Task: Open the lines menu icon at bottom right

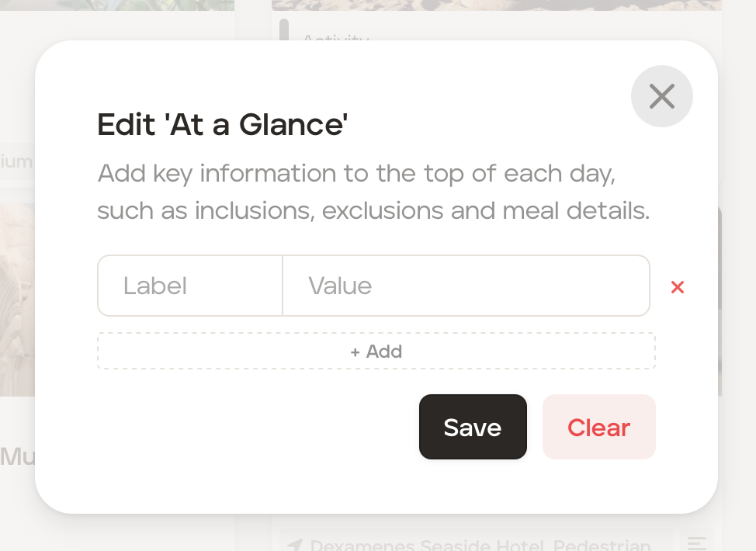Action: point(697,543)
